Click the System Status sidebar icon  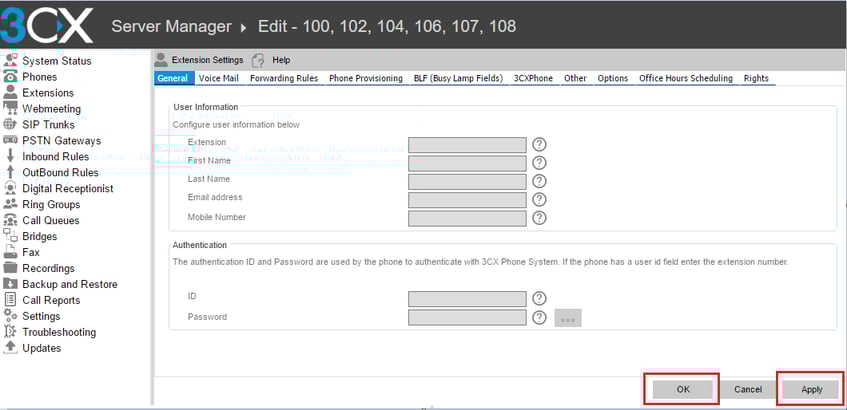(x=10, y=61)
